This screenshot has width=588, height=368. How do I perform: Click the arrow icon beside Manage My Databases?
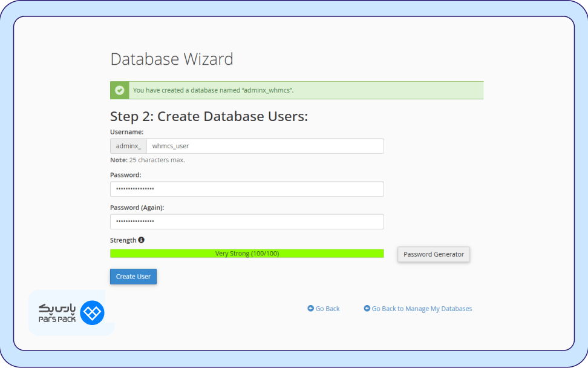(367, 309)
